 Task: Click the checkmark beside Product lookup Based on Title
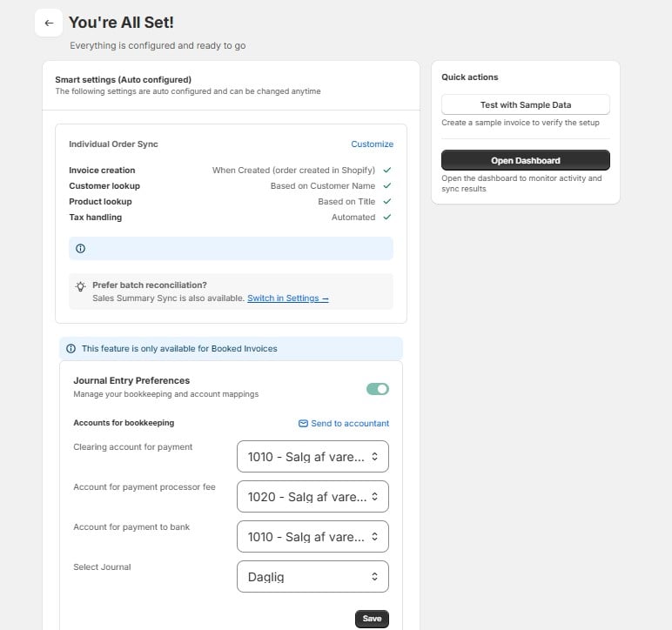(x=387, y=201)
